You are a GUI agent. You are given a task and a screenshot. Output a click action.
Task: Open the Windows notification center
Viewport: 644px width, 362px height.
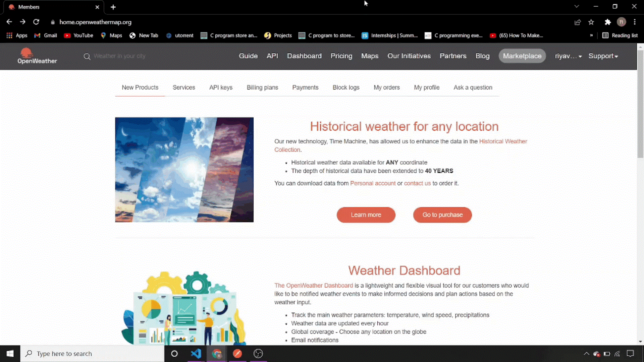[630, 354]
